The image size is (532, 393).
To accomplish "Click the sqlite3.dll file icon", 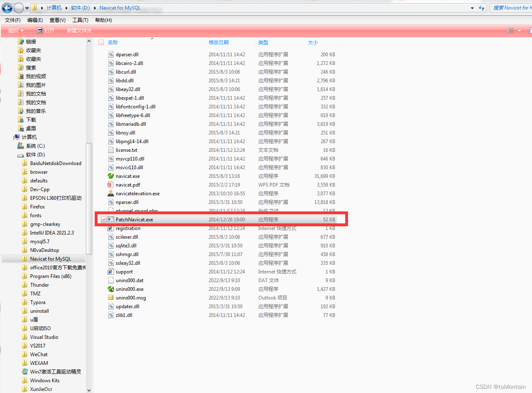I will pyautogui.click(x=110, y=246).
